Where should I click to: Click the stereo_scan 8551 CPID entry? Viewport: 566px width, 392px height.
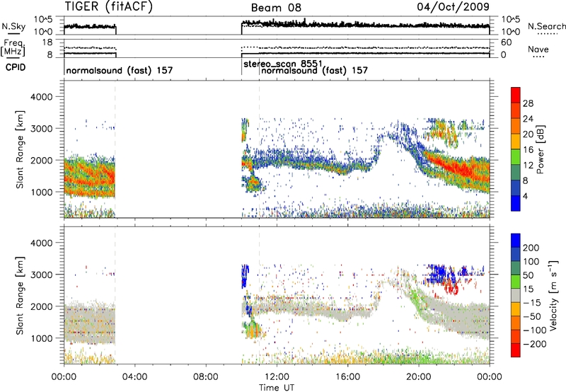(x=283, y=64)
